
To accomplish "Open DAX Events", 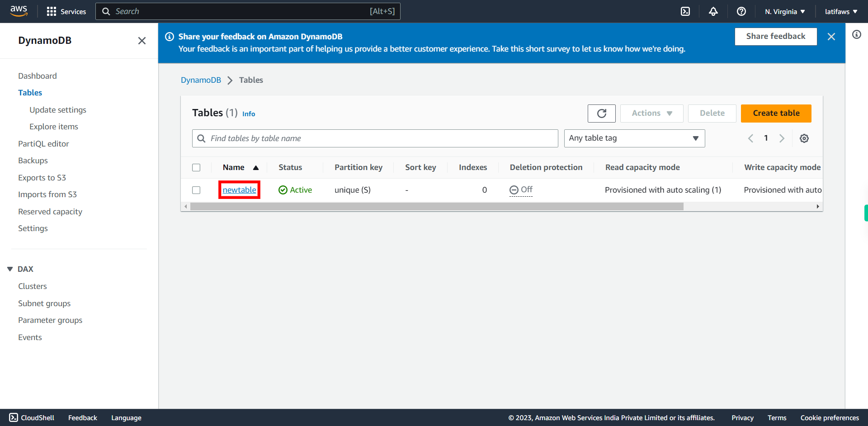I will (x=30, y=337).
